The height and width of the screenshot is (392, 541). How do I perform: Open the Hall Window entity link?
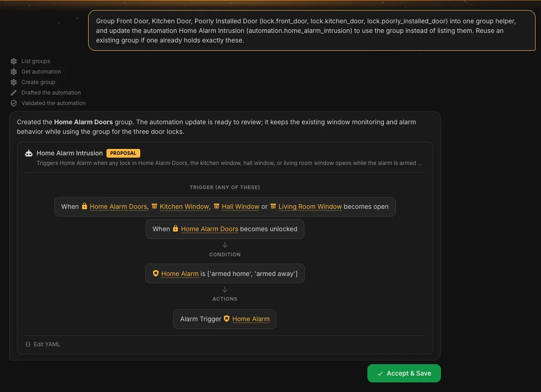pos(240,207)
